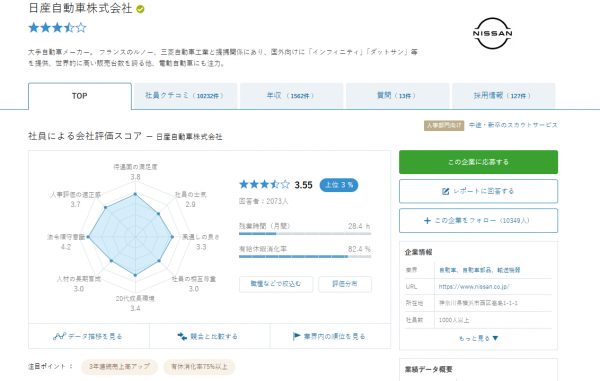Click the 有給休暇消化率 progress bar

[305, 257]
